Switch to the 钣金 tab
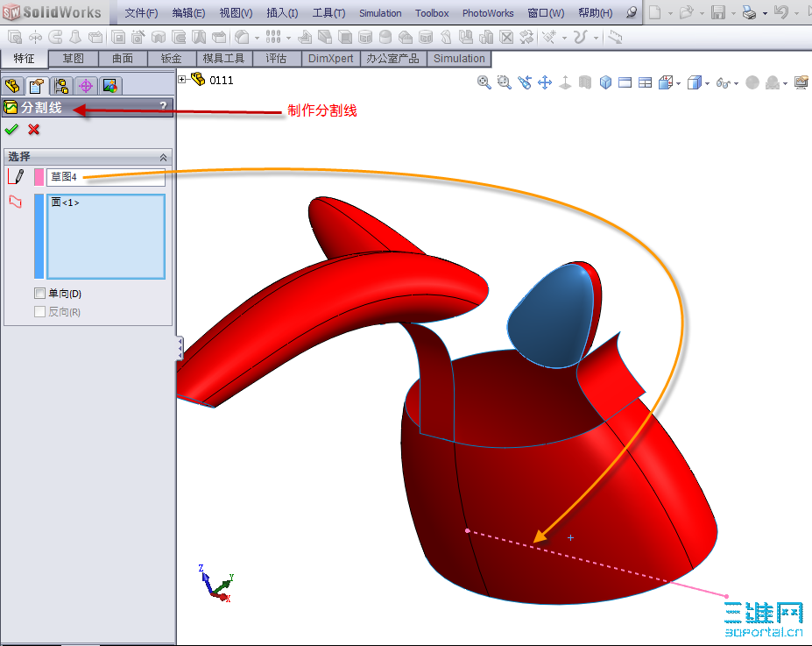The height and width of the screenshot is (646, 812). pyautogui.click(x=172, y=59)
